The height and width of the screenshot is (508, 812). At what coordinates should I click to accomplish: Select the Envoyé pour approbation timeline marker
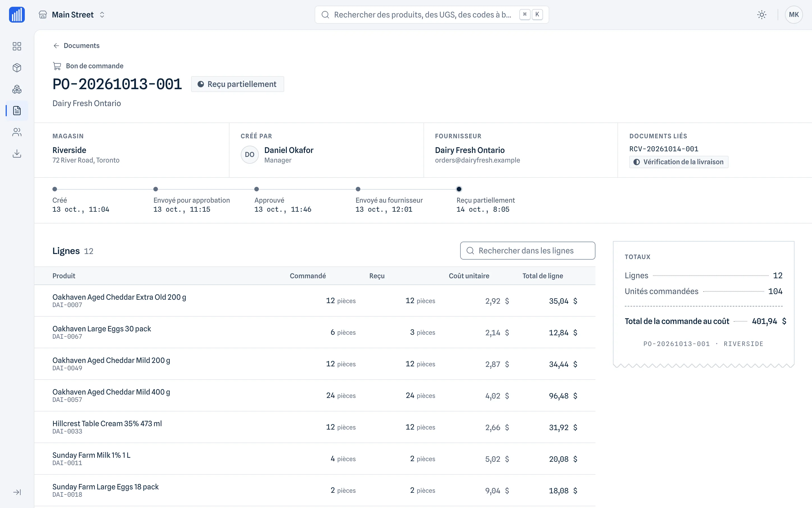156,189
